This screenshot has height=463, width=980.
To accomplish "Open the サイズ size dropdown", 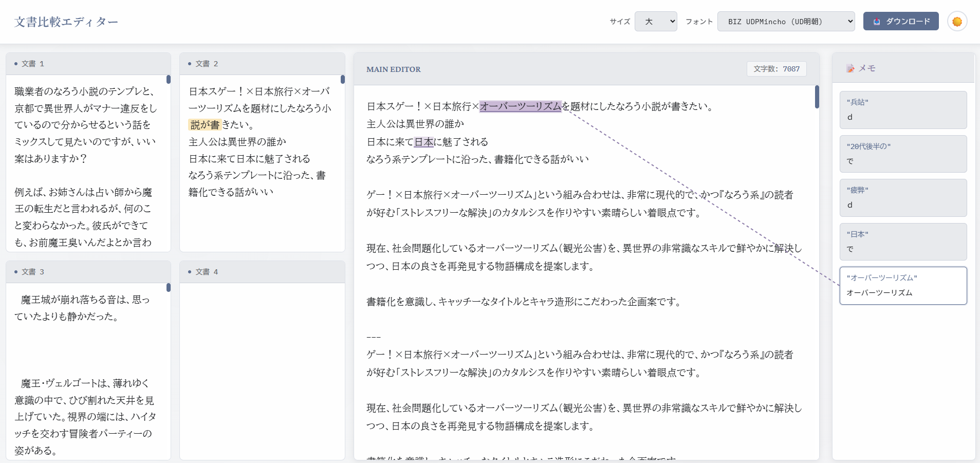I will tap(656, 22).
